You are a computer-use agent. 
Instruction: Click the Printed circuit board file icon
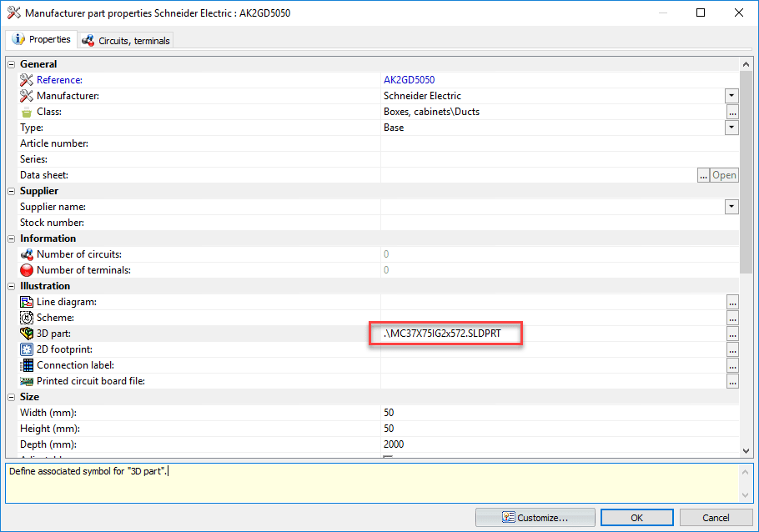click(x=27, y=381)
